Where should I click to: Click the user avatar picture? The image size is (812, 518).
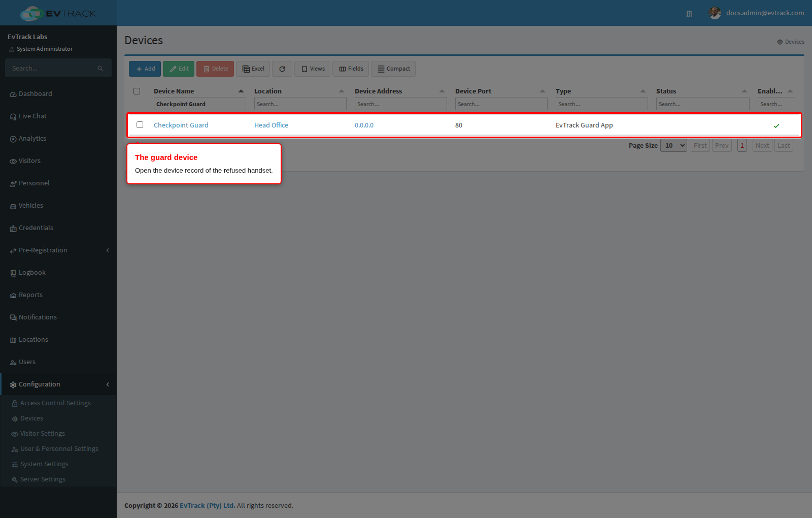[715, 13]
